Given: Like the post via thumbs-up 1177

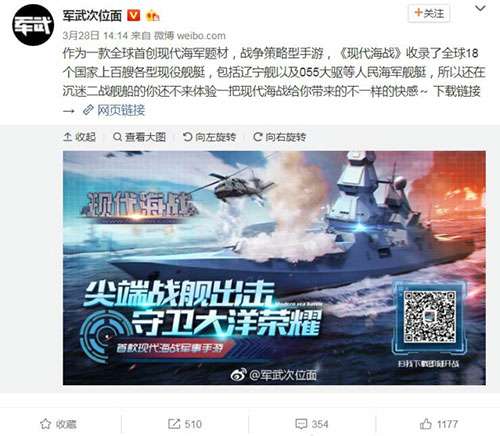Looking at the screenshot, I should click(439, 424).
